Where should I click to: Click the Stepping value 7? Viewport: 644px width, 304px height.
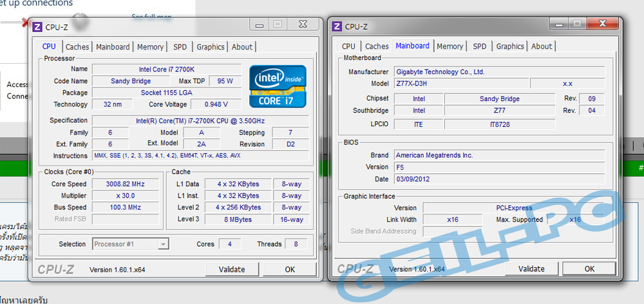[290, 133]
